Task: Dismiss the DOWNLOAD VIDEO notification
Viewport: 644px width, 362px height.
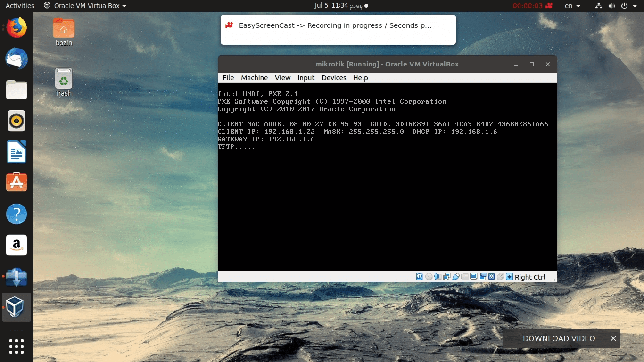Action: (613, 338)
